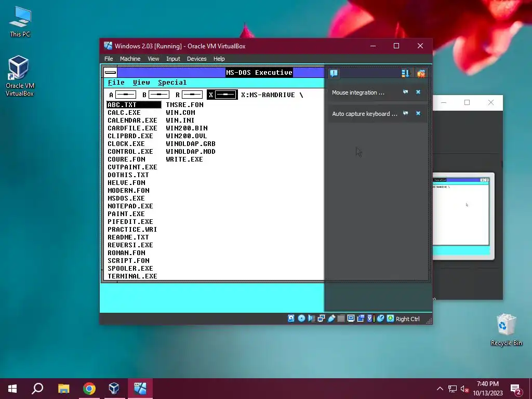This screenshot has width=532, height=399.
Task: Open the VirtualBox File menu
Action: pyautogui.click(x=109, y=59)
